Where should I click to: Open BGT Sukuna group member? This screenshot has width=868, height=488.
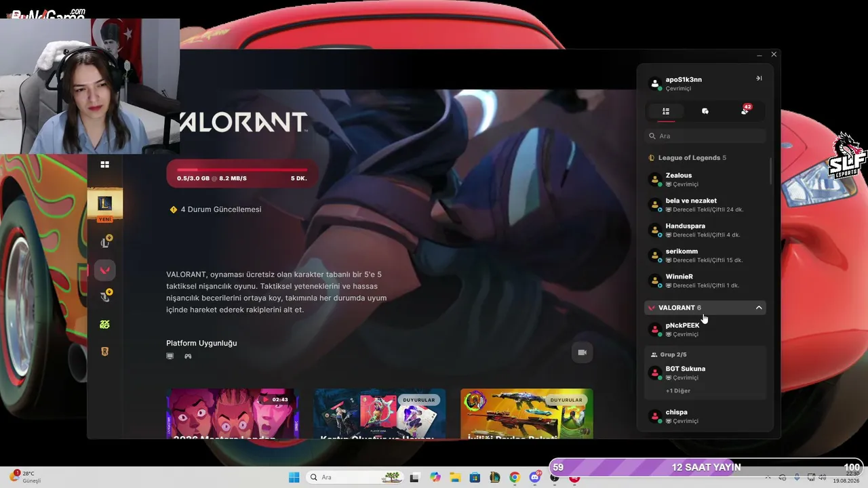click(705, 373)
